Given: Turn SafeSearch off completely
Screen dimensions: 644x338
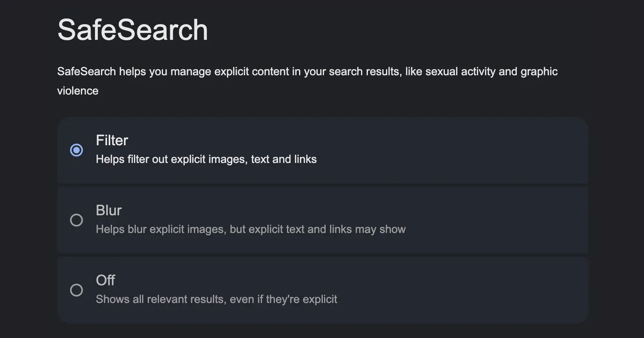Looking at the screenshot, I should (x=76, y=290).
